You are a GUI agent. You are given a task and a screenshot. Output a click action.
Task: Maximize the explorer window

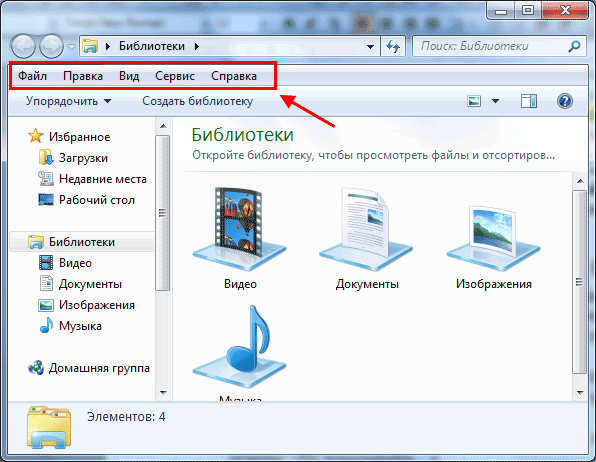click(x=528, y=10)
